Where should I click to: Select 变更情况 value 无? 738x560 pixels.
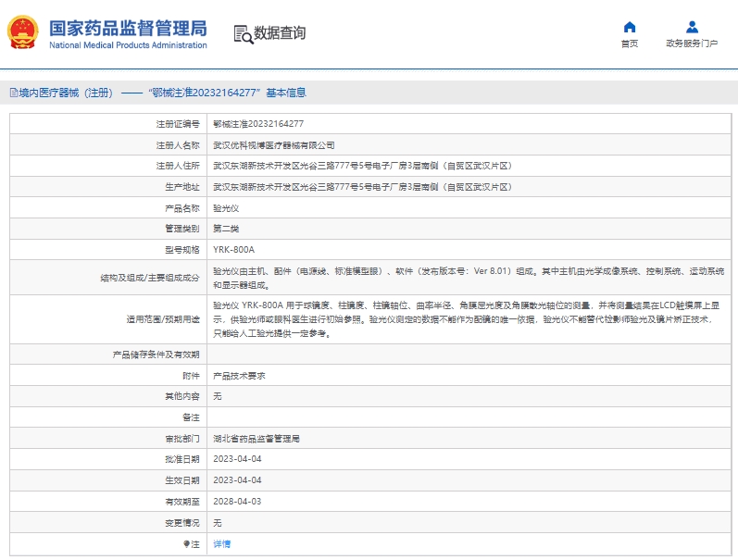click(x=218, y=523)
